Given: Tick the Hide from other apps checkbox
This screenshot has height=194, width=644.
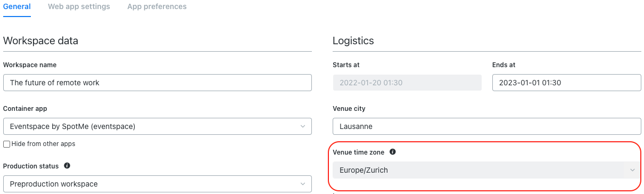Looking at the screenshot, I should (x=6, y=144).
